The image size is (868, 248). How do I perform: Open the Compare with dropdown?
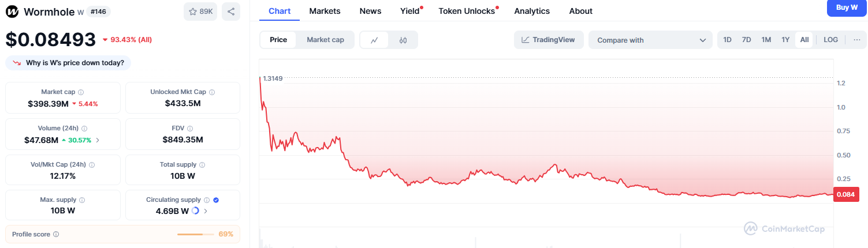point(651,40)
